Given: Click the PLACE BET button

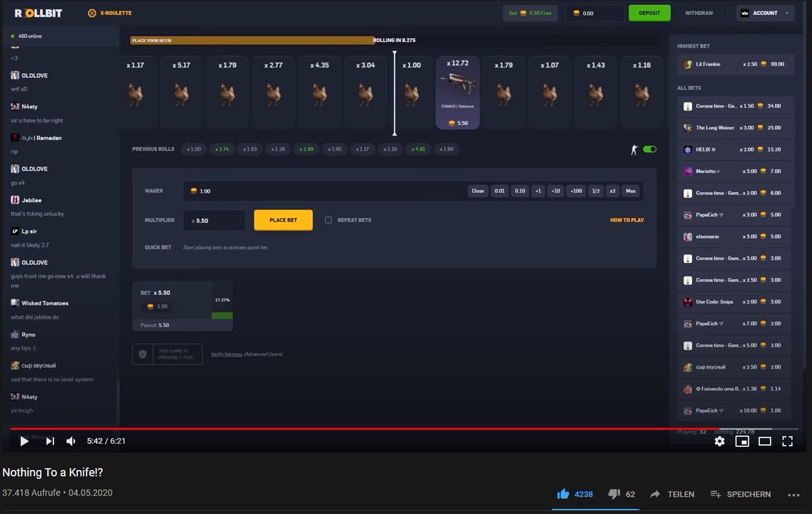Looking at the screenshot, I should [x=284, y=220].
